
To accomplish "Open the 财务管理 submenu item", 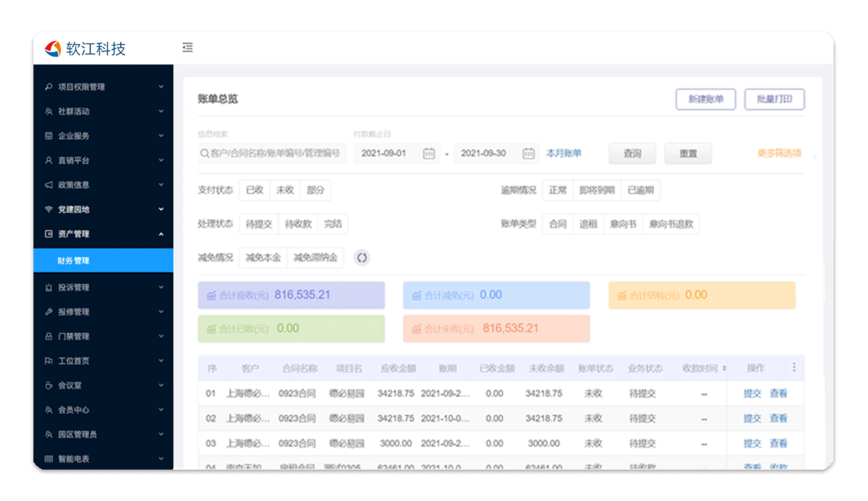I will point(103,261).
